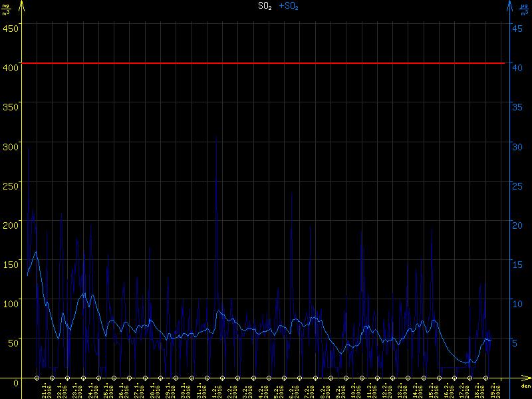Click the blue +SO2 legend label

pos(289,6)
